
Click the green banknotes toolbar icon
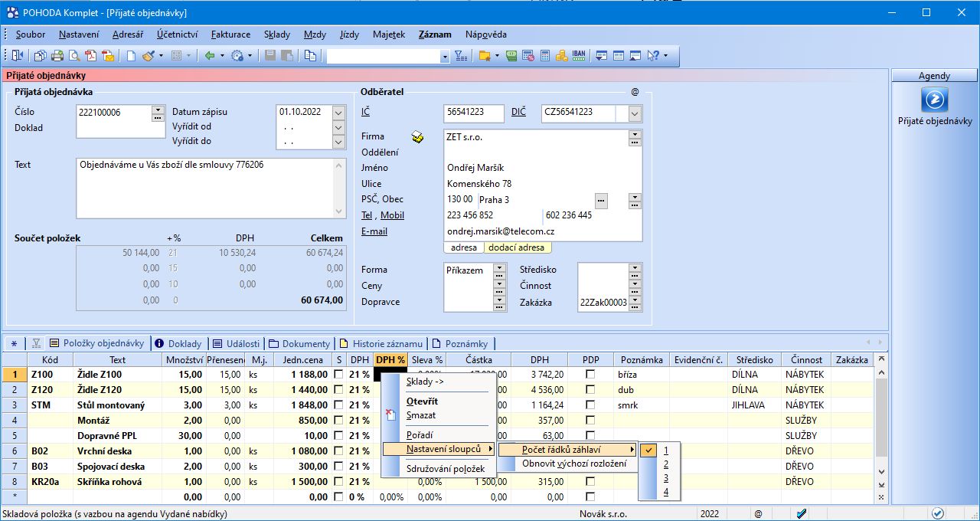pos(512,55)
